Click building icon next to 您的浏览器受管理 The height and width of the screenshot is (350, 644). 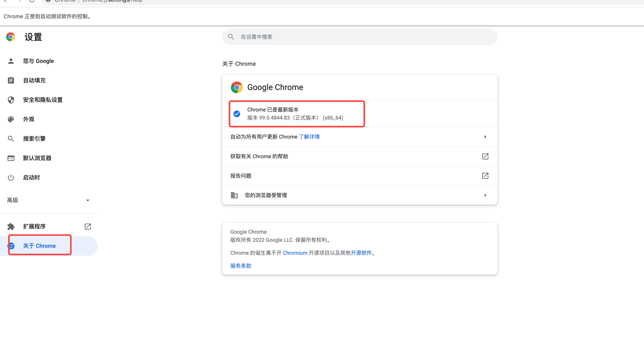coord(234,195)
